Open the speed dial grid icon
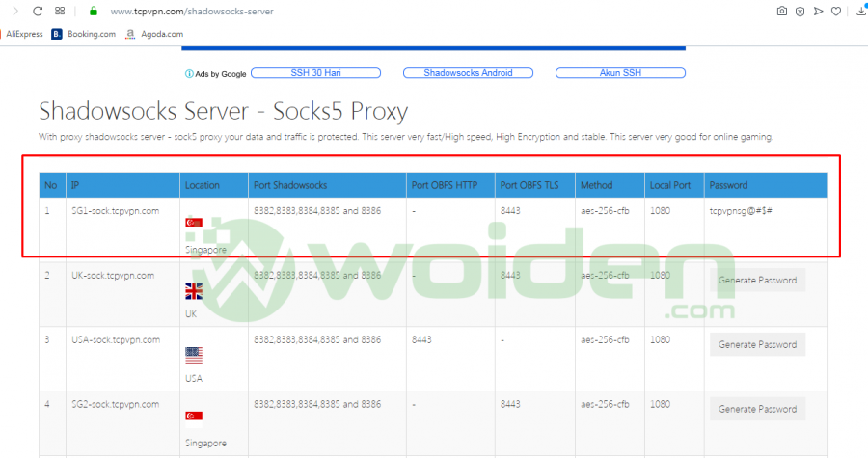The height and width of the screenshot is (458, 868). (x=60, y=11)
